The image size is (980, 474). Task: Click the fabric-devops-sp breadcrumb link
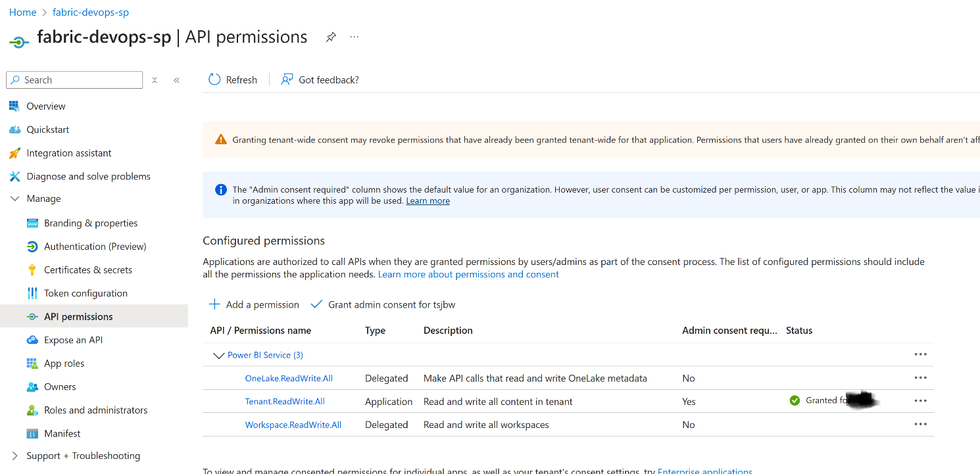click(91, 12)
